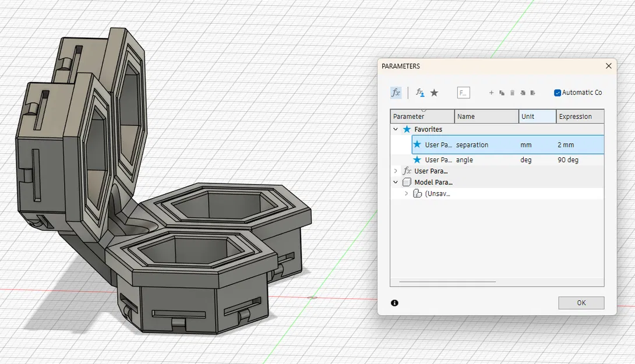
Task: Expand the User Parameters group
Action: [394, 171]
